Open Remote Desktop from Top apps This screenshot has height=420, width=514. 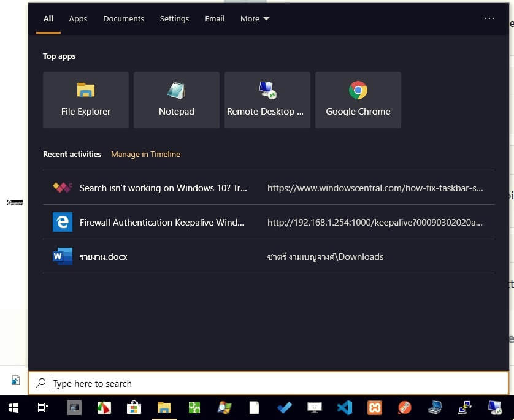(x=267, y=99)
